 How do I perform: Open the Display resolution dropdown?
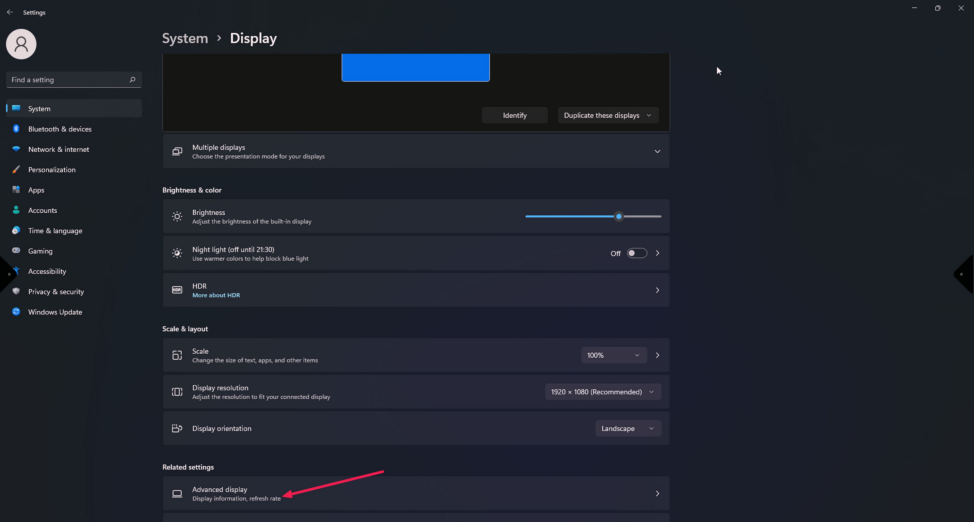[603, 392]
